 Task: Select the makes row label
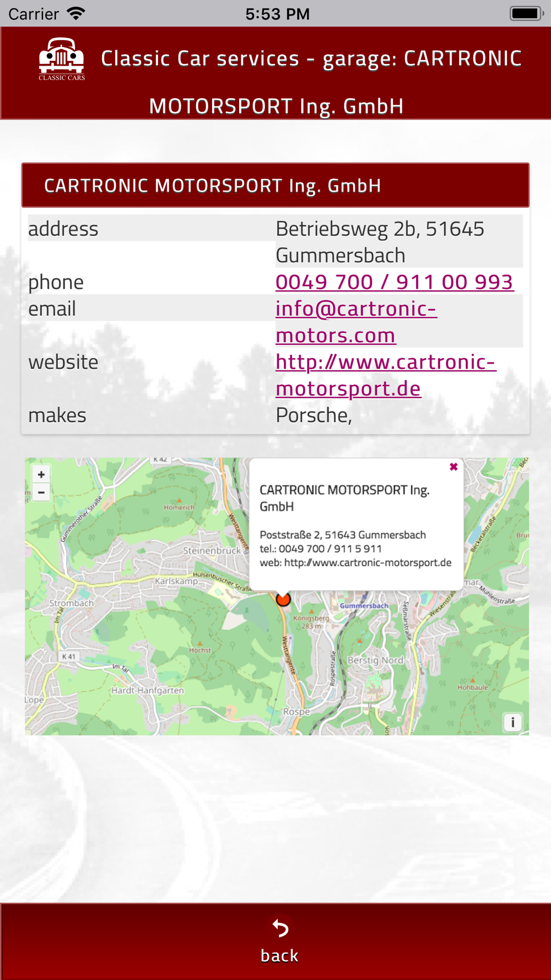point(57,415)
